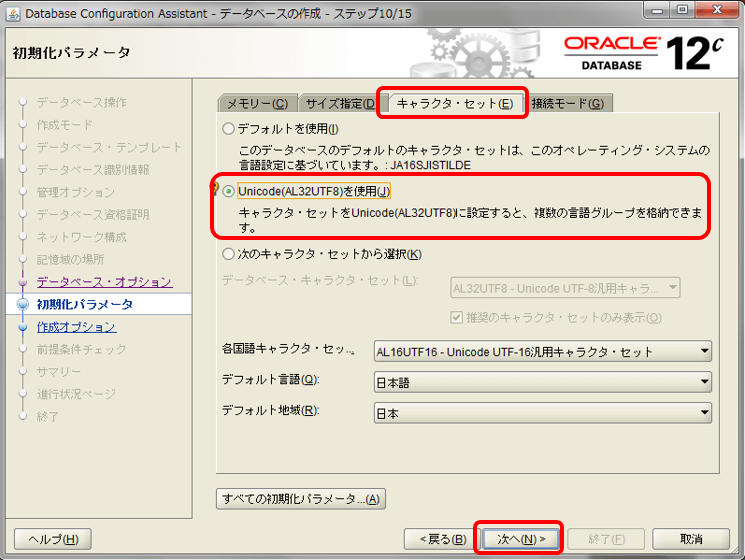Select the キャラクタ・セット tab
This screenshot has width=745, height=560.
coord(455,104)
